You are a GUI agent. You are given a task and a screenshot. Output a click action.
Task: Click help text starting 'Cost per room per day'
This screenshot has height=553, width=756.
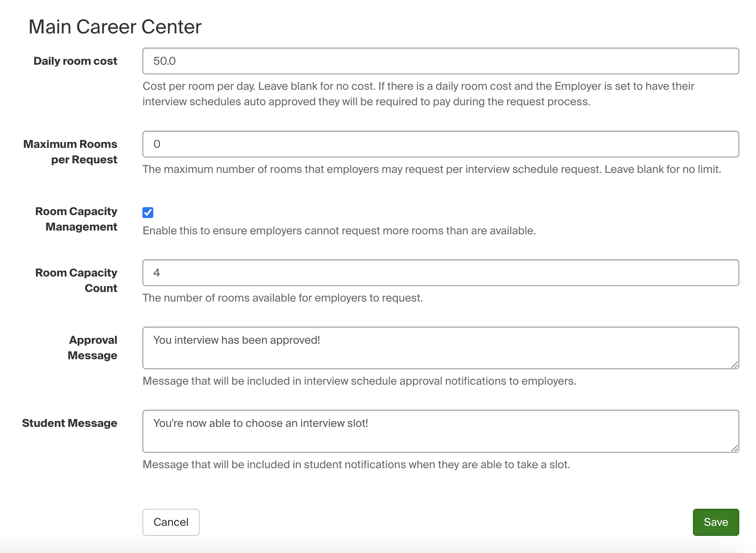coord(418,94)
